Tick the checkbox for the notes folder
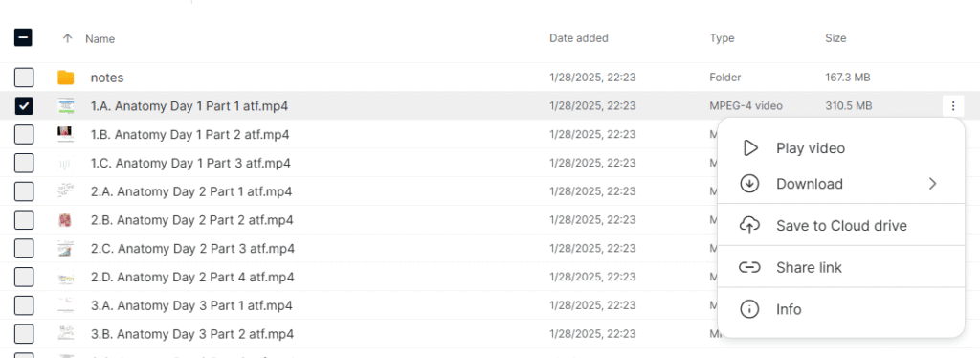Screen dimensions: 980x358 (24, 78)
